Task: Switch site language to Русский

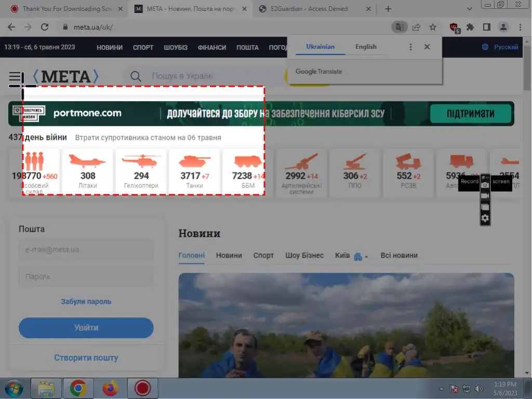Action: tap(500, 47)
